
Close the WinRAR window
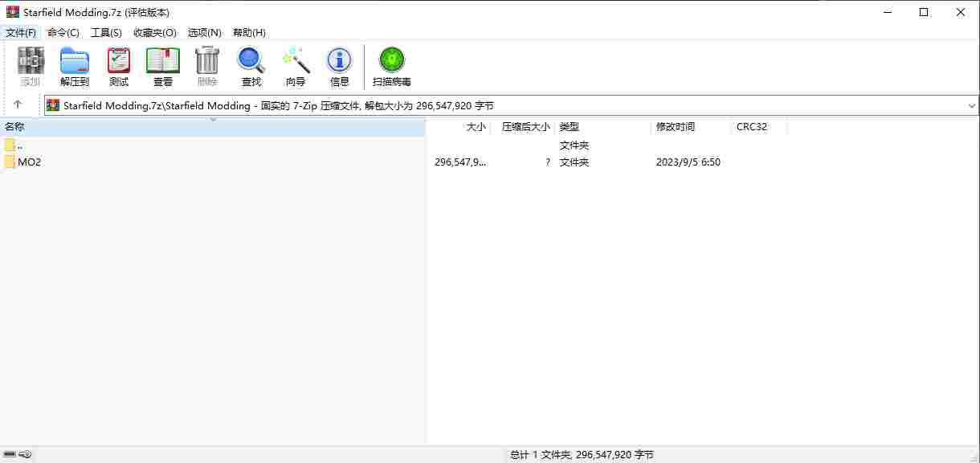click(961, 12)
